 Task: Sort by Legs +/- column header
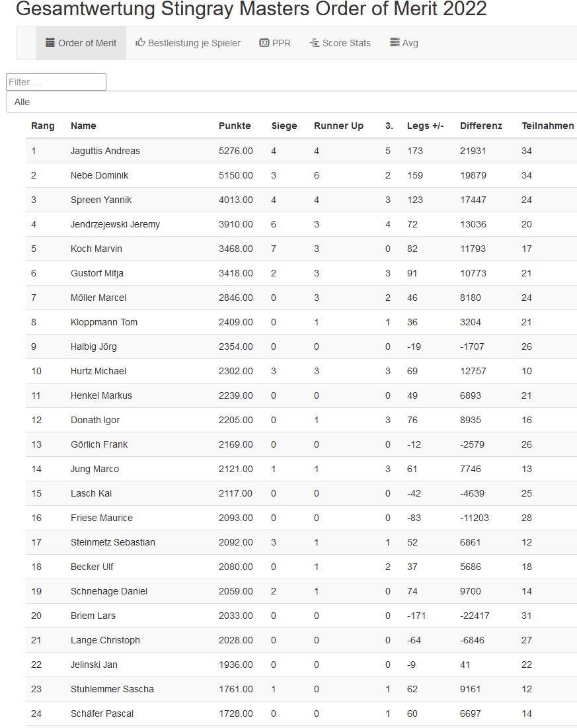coord(425,126)
